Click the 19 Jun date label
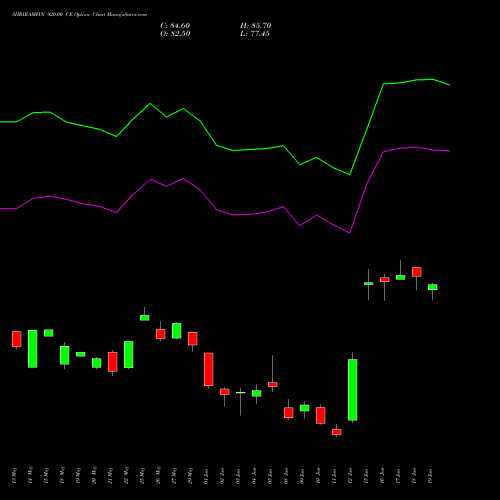 430,476
